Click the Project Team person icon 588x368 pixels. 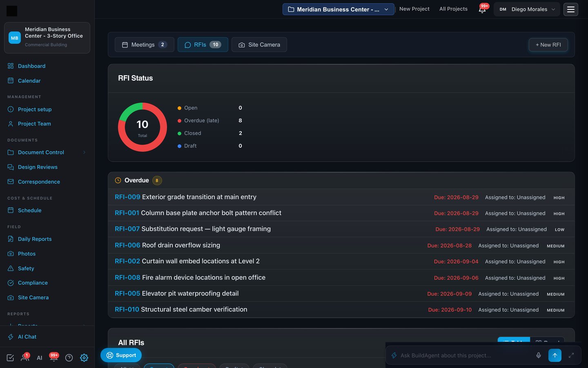click(x=11, y=123)
